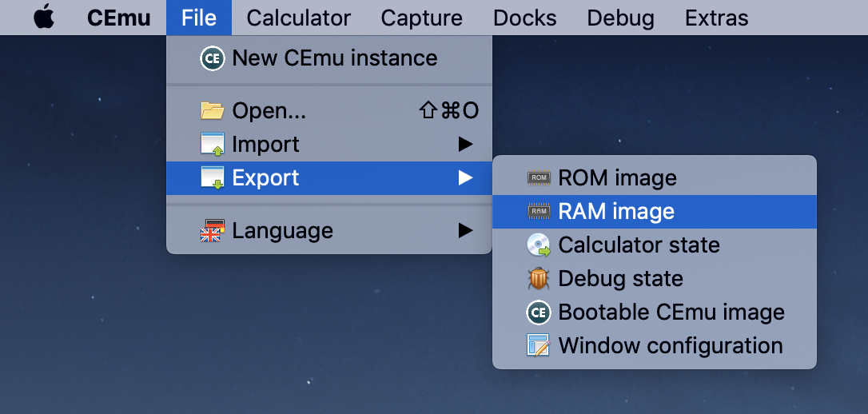Choose New CEmu instance

(328, 58)
